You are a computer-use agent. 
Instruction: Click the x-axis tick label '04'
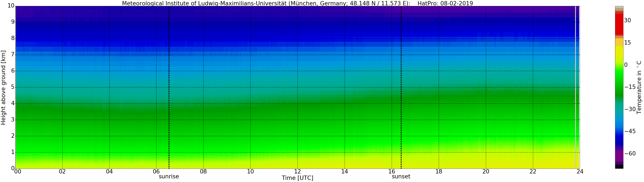click(109, 172)
